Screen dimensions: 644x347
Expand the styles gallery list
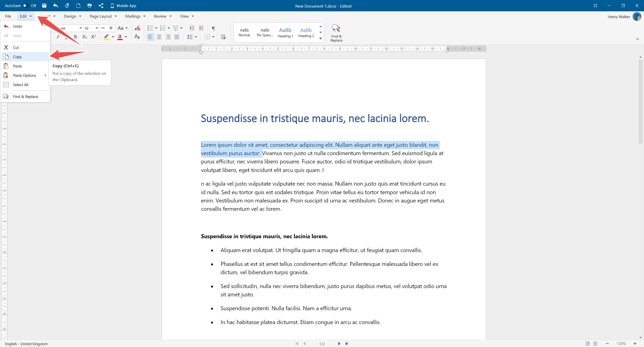pyautogui.click(x=320, y=39)
